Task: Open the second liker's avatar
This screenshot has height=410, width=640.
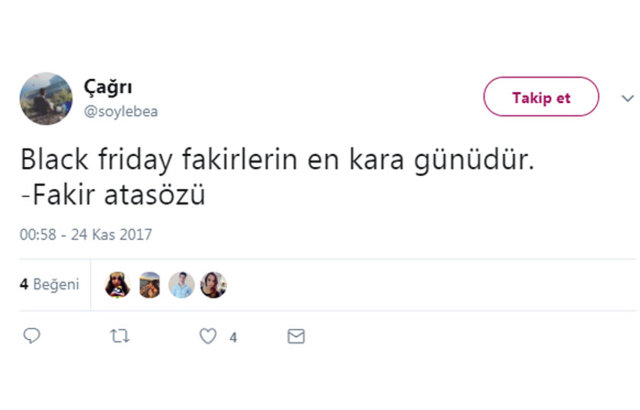Action: pos(150,285)
